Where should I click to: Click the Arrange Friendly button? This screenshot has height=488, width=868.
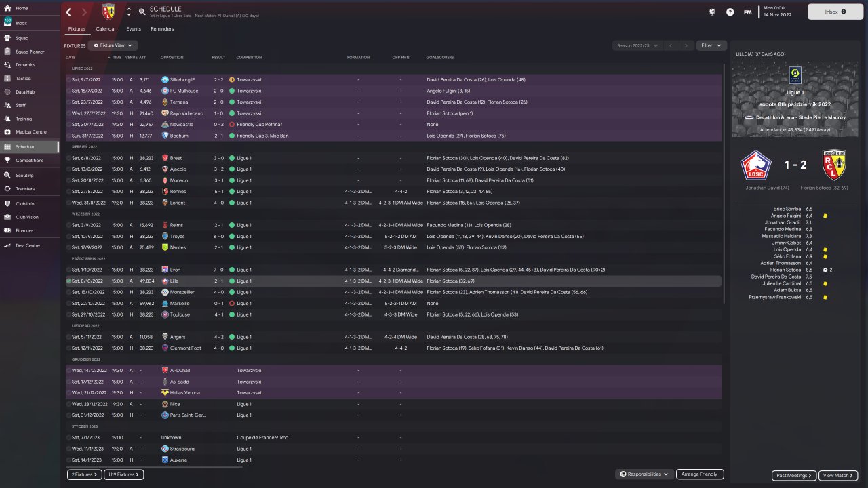point(700,474)
